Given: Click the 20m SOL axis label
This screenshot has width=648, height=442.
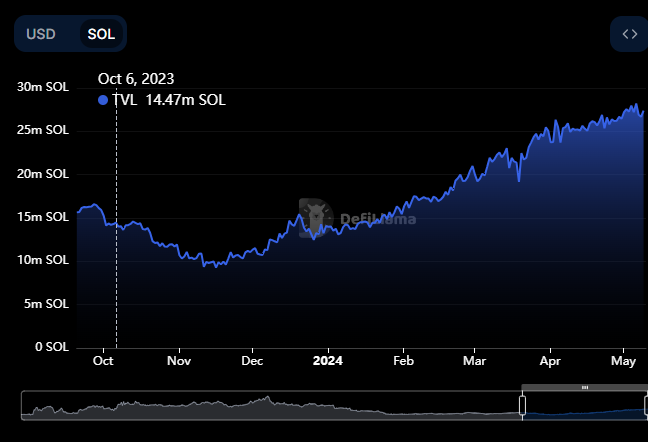Looking at the screenshot, I should [x=43, y=174].
